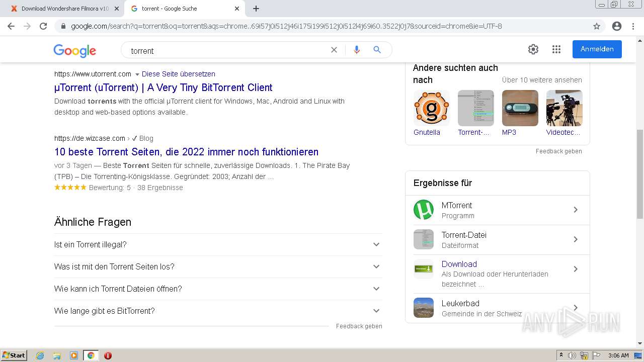Open the Chrome three-dot menu

tap(633, 26)
